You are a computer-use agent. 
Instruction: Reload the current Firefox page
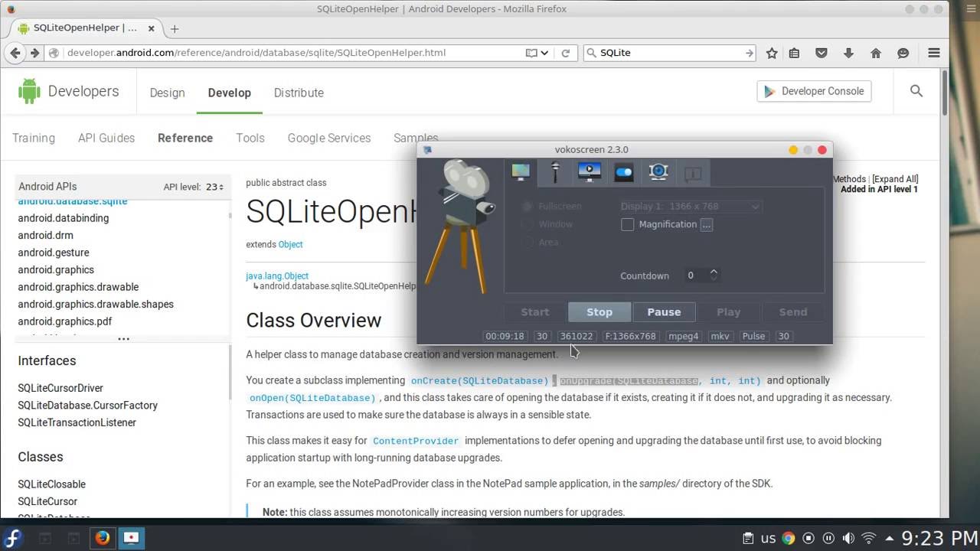(566, 53)
